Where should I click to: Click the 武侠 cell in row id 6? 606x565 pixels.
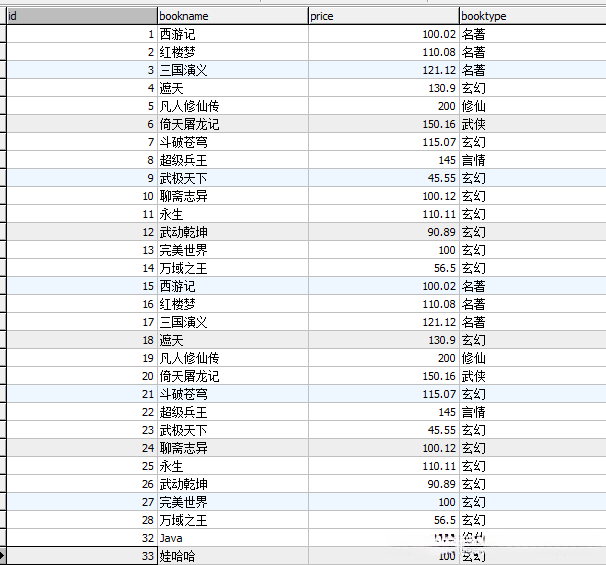[x=533, y=124]
